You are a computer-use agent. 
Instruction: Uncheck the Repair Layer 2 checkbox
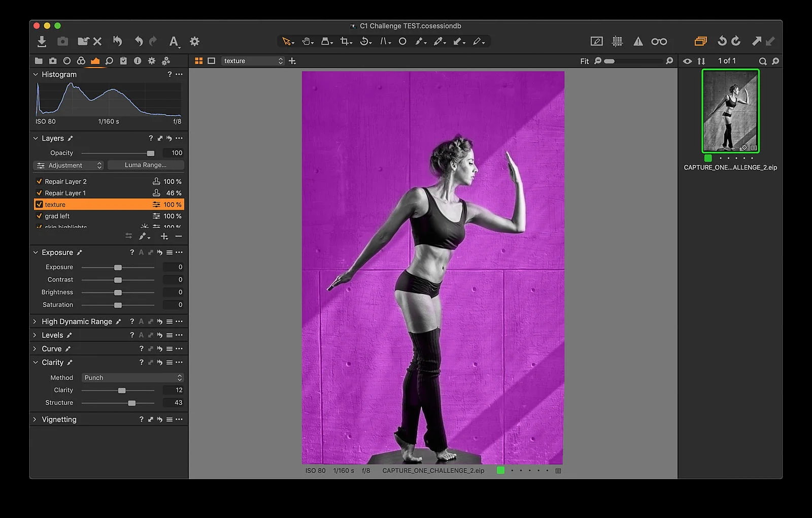point(39,181)
